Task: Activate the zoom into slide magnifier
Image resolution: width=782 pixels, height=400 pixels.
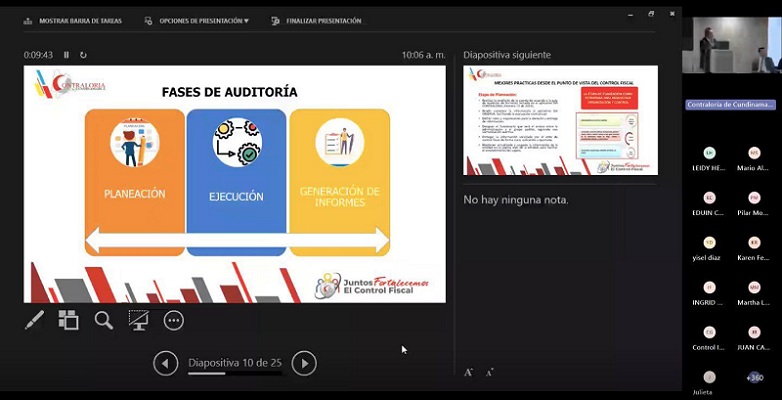Action: point(104,320)
